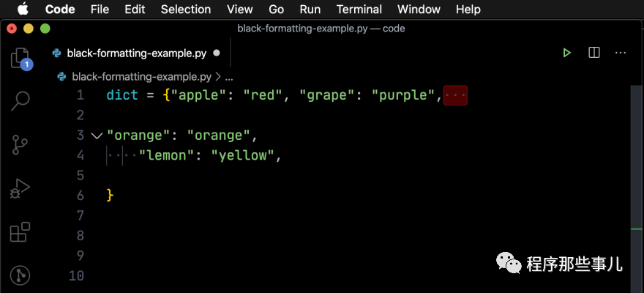
Task: Open the Apple menu
Action: click(x=22, y=10)
